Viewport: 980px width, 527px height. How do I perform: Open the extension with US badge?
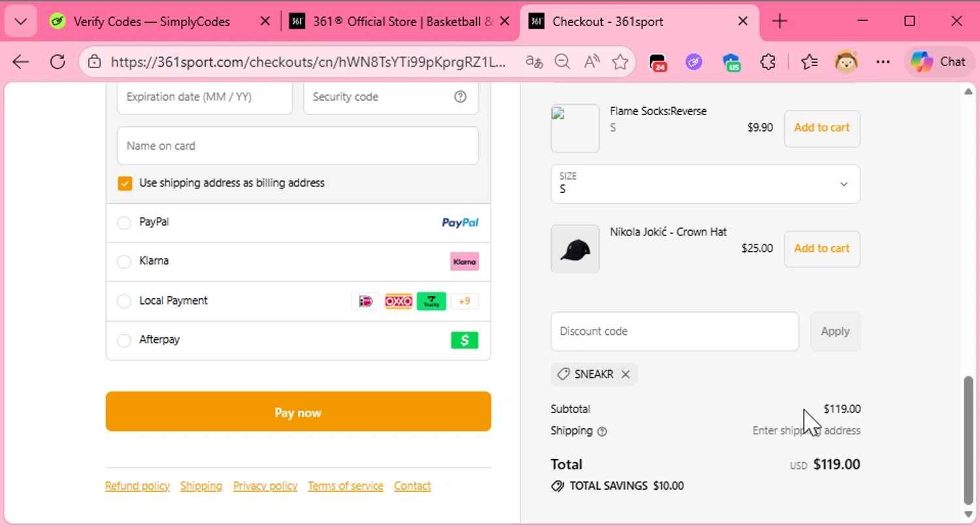[731, 62]
